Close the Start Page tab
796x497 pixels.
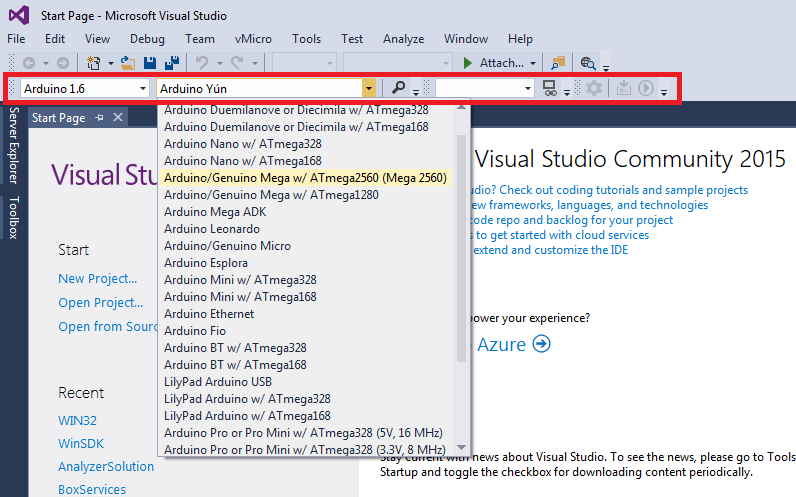pos(116,118)
